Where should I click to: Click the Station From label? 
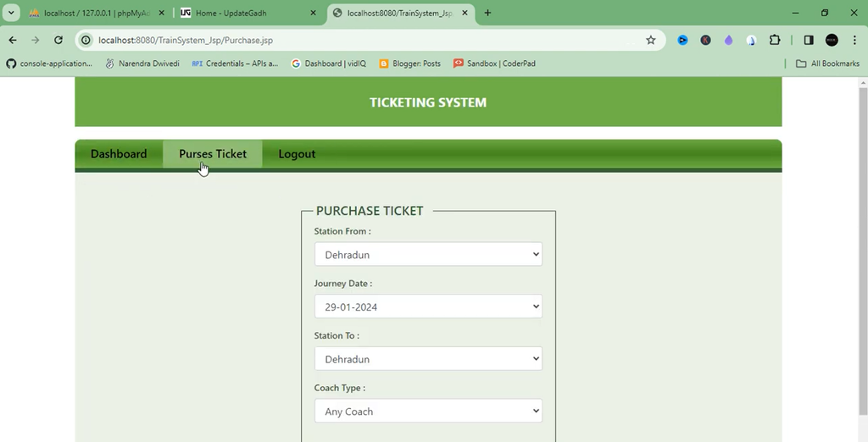click(342, 231)
